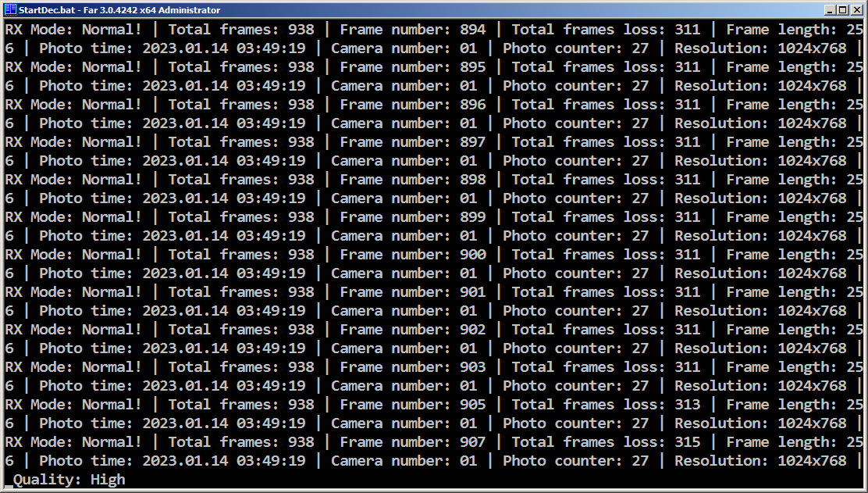Click "Total frames loss: 311" in frame 900 row
The width and height of the screenshot is (868, 493).
pyautogui.click(x=606, y=254)
